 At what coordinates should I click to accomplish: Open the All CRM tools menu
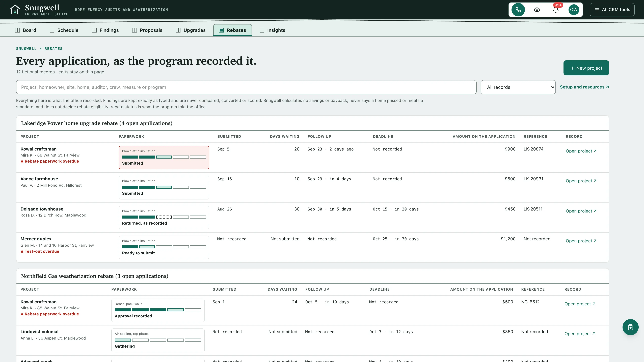click(x=612, y=10)
